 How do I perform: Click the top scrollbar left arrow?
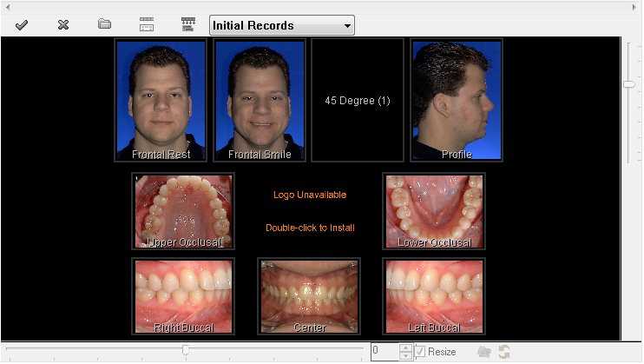(8, 7)
